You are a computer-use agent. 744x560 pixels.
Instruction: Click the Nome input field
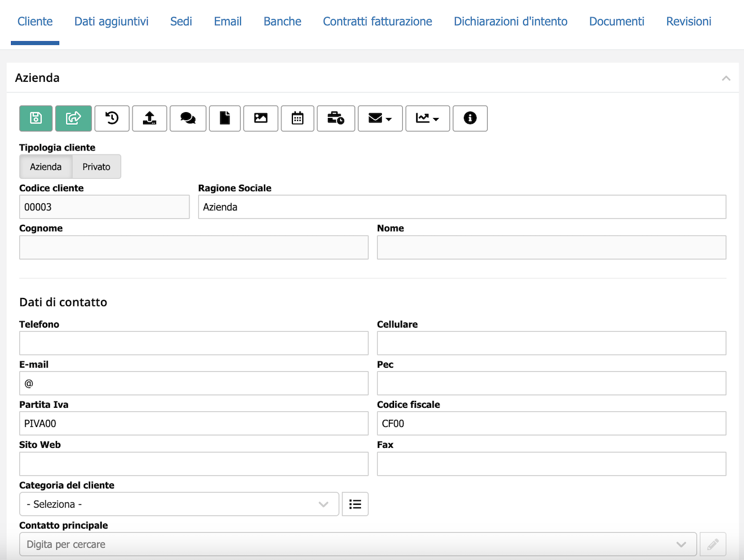click(552, 247)
